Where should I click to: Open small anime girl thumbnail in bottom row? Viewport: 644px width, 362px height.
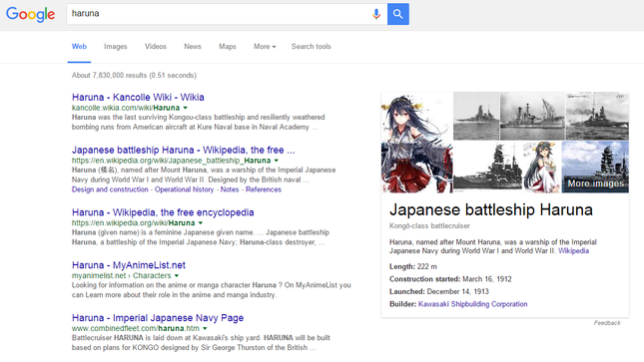coord(542,168)
